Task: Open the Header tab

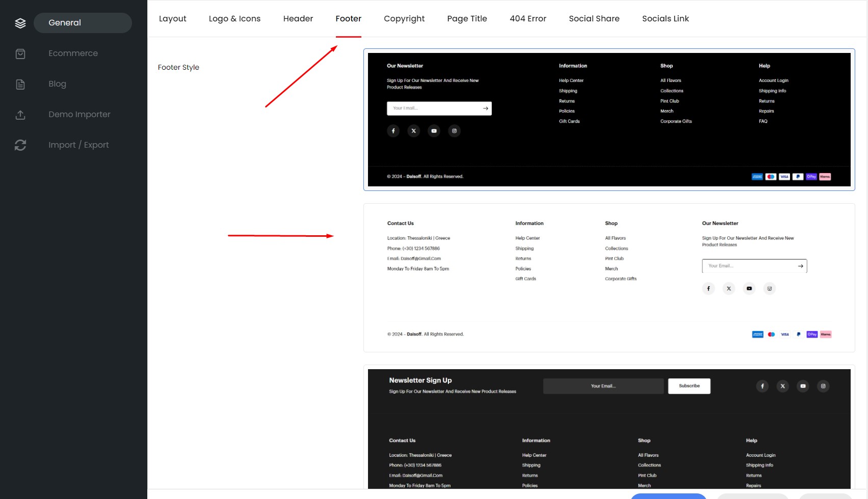Action: pyautogui.click(x=298, y=19)
